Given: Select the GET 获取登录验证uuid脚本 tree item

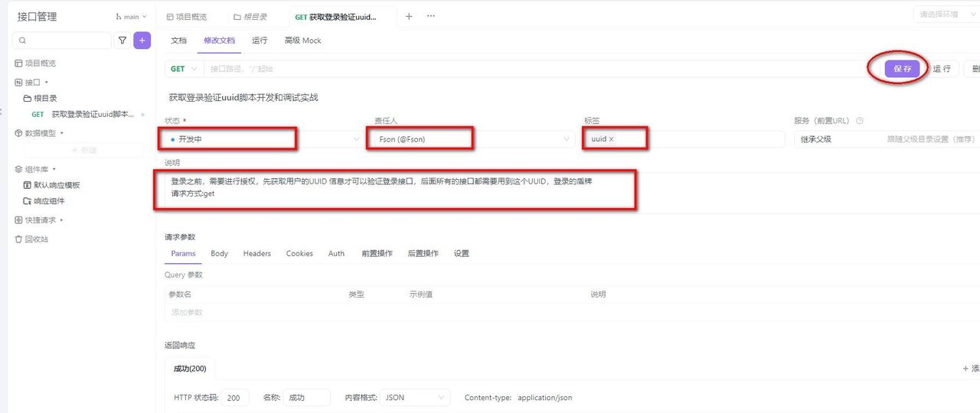Looking at the screenshot, I should (x=83, y=114).
